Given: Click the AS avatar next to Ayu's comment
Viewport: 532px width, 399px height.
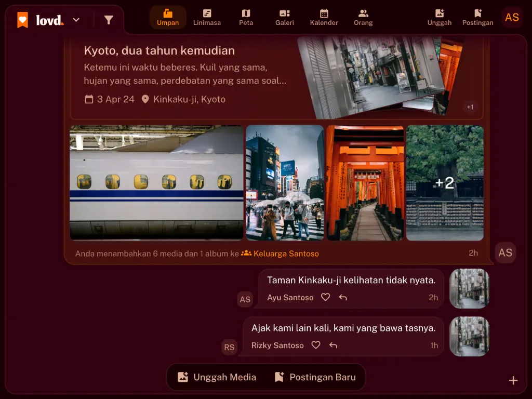Looking at the screenshot, I should [245, 299].
